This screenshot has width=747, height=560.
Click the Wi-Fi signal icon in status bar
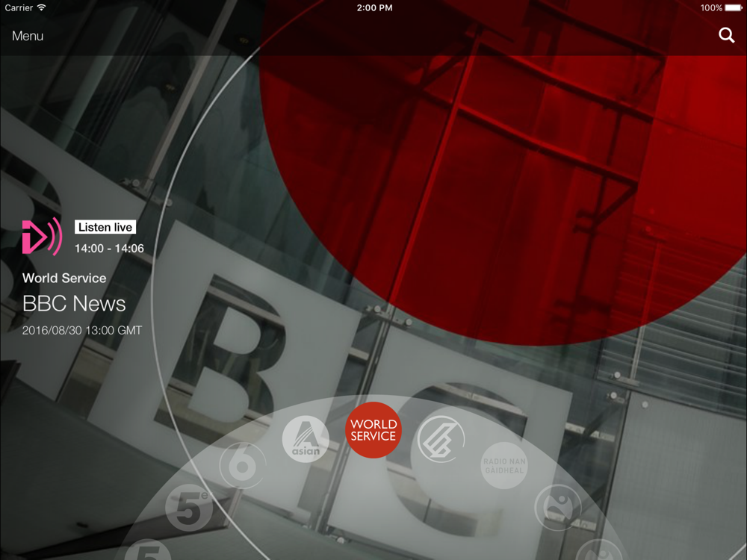(x=42, y=7)
